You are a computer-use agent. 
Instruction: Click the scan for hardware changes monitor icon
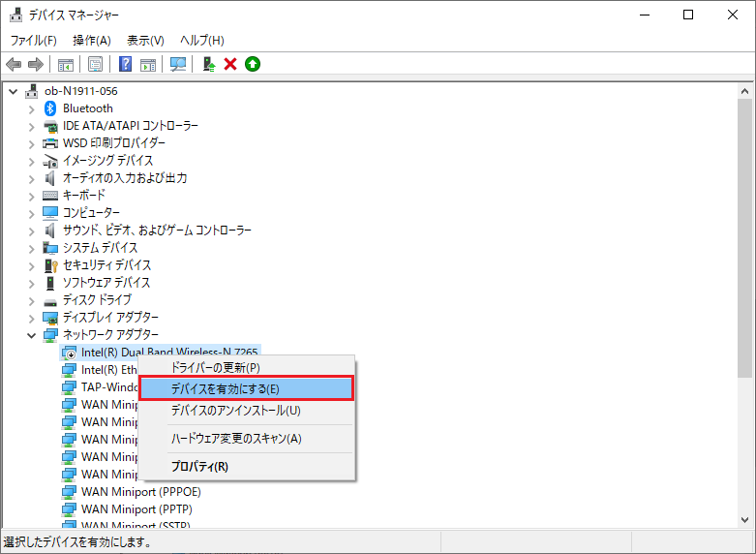point(178,64)
